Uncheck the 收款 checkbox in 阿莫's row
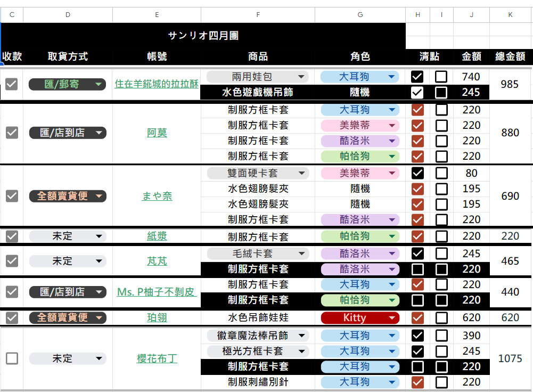533x392 pixels. pyautogui.click(x=12, y=133)
